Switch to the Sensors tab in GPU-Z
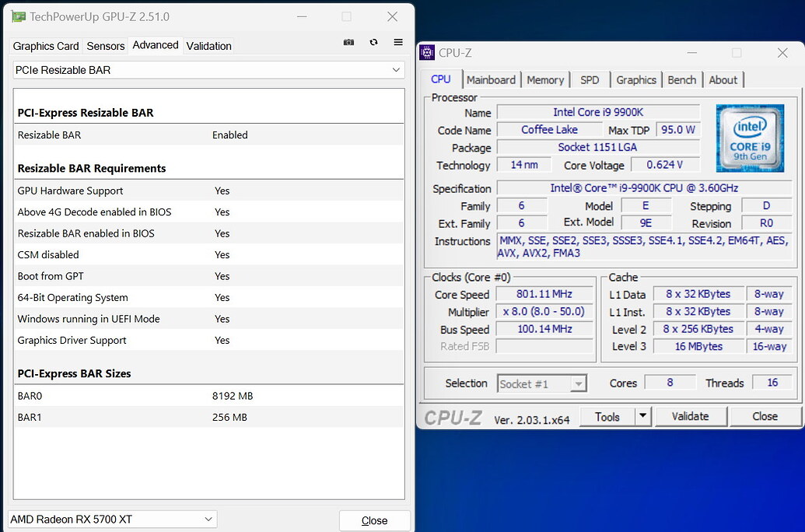This screenshot has width=805, height=532. [x=105, y=46]
